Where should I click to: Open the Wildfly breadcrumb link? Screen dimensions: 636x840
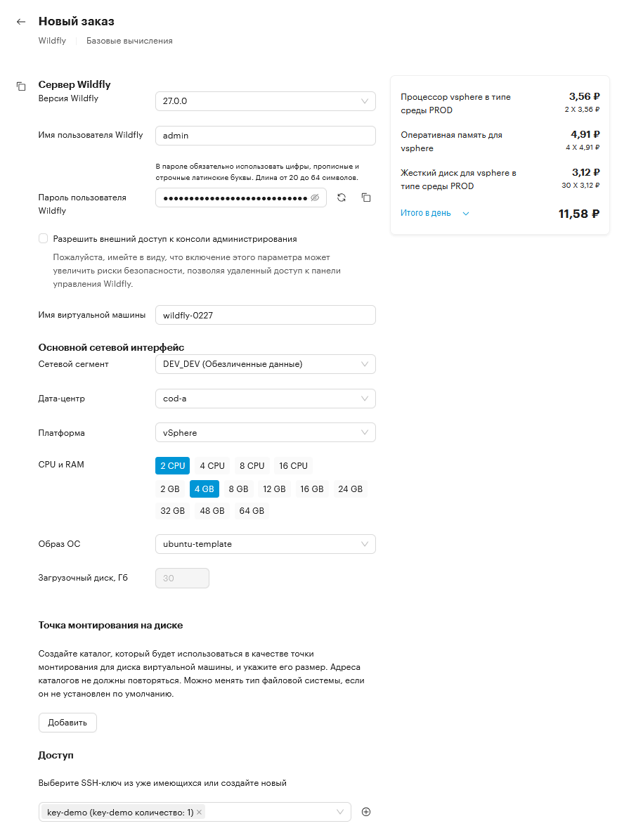click(x=52, y=41)
